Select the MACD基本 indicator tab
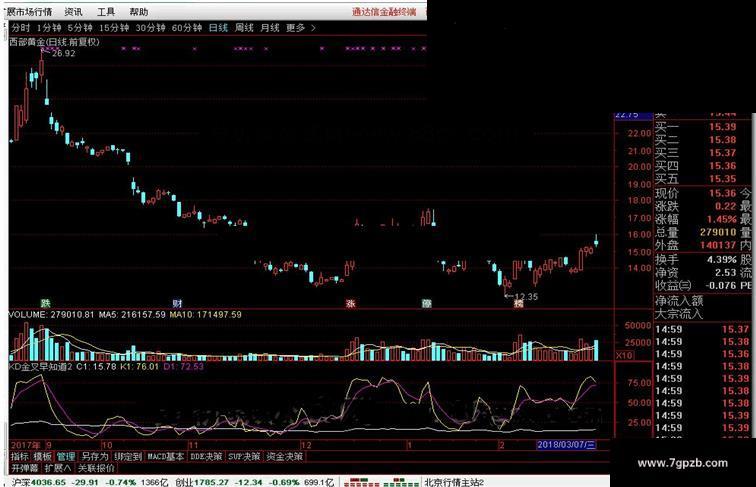Viewport: 756px width, 487px height. (165, 456)
